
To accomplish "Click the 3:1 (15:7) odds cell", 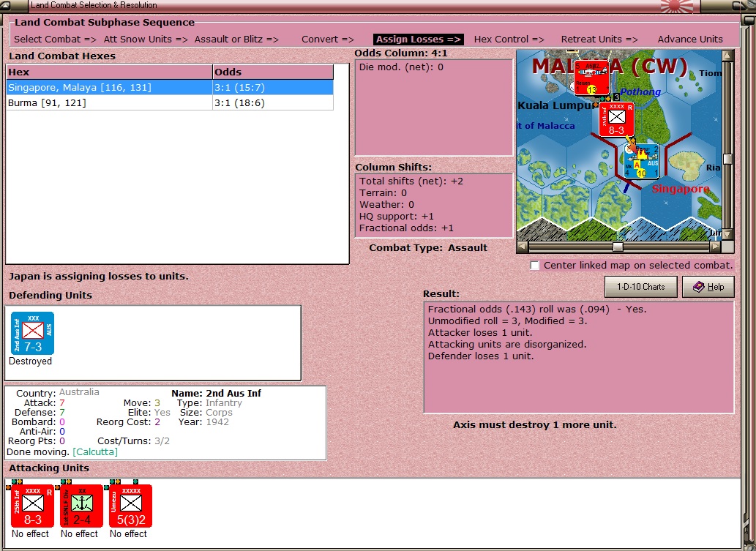I will [x=273, y=87].
